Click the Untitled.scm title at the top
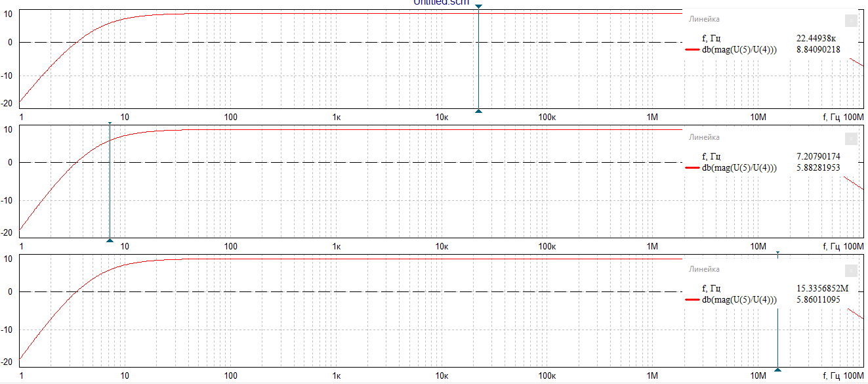This screenshot has height=384, width=868. click(443, 2)
